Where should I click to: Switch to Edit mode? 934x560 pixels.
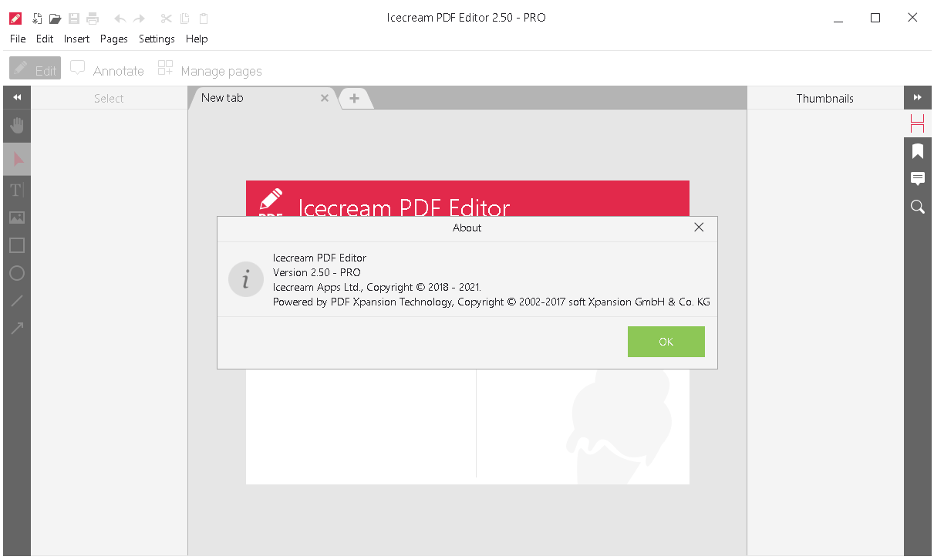coord(35,69)
